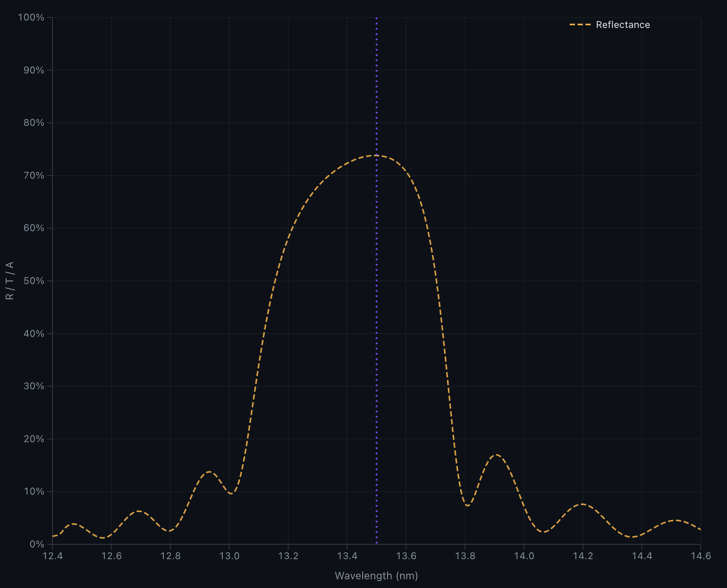Click the reflectance curve peak near 74%

[x=375, y=156]
